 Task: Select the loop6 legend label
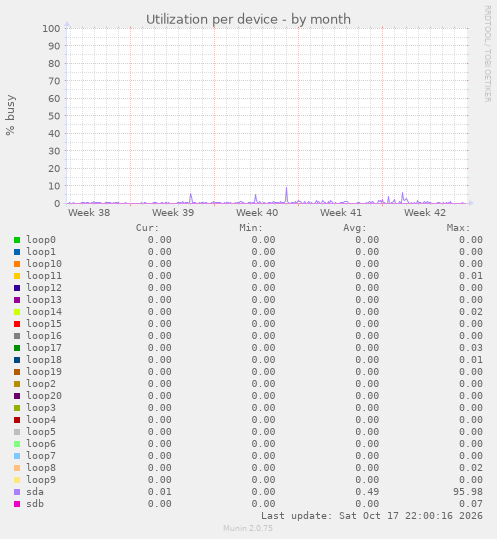click(x=41, y=444)
